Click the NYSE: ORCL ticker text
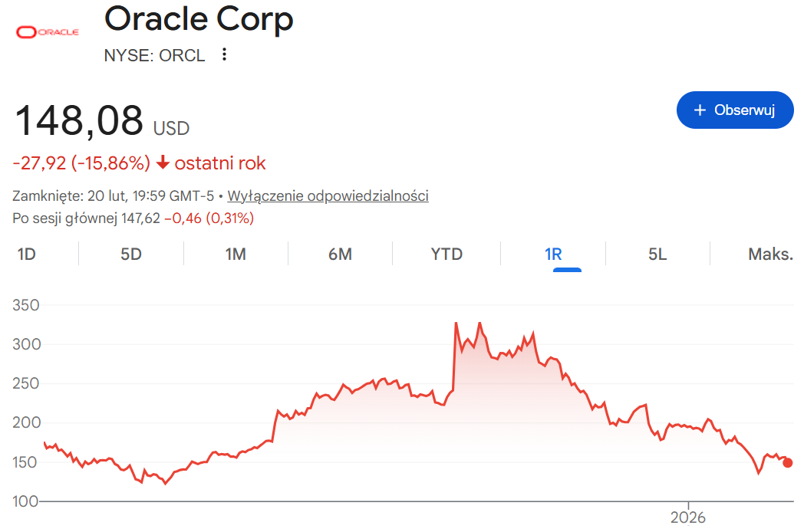 pyautogui.click(x=154, y=55)
